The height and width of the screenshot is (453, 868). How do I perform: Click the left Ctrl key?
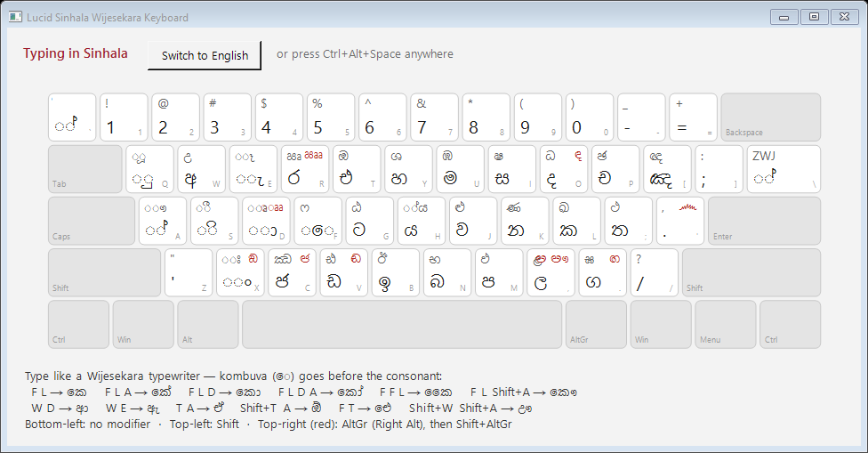78,324
